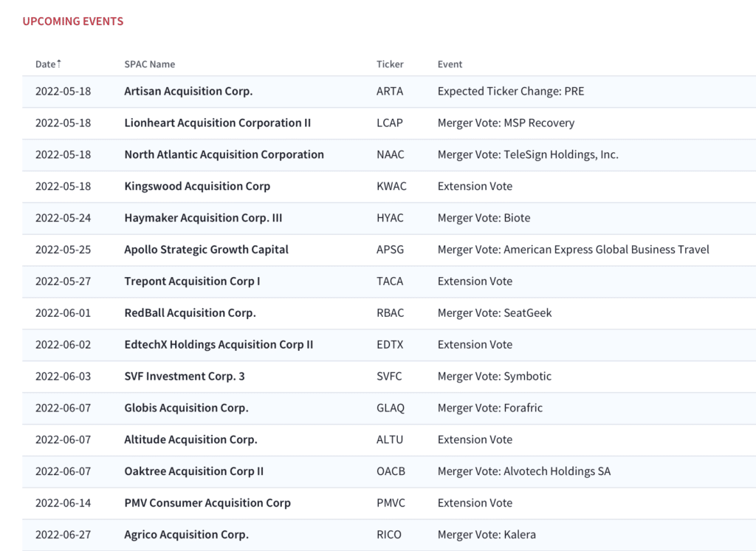Open PMV Consumer Acquisition Corp link

[x=207, y=503]
